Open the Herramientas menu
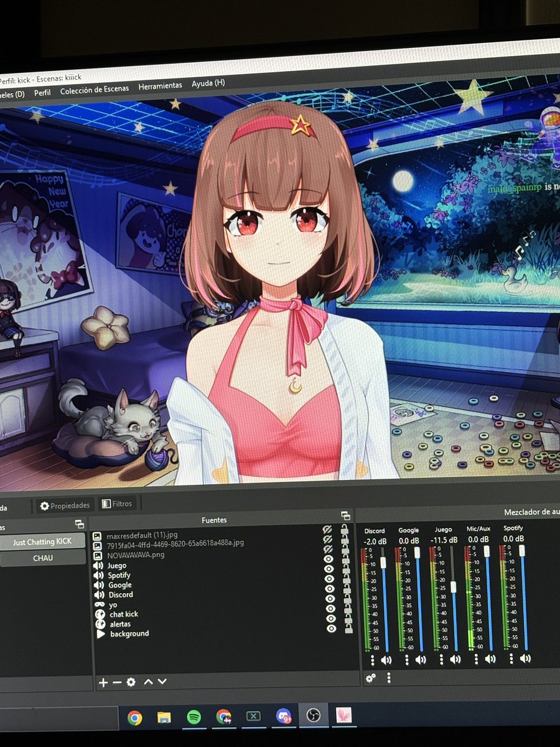The image size is (560, 747). (160, 85)
